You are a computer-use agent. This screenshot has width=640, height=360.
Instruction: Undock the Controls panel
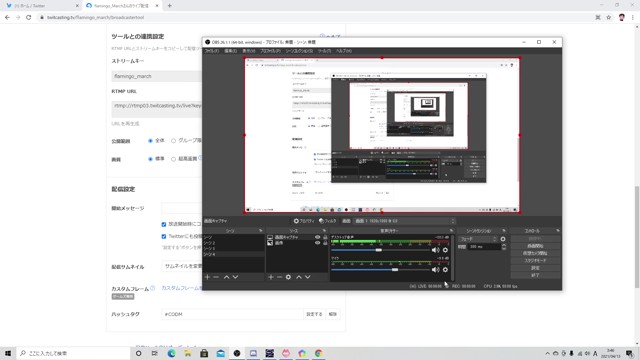pos(558,231)
